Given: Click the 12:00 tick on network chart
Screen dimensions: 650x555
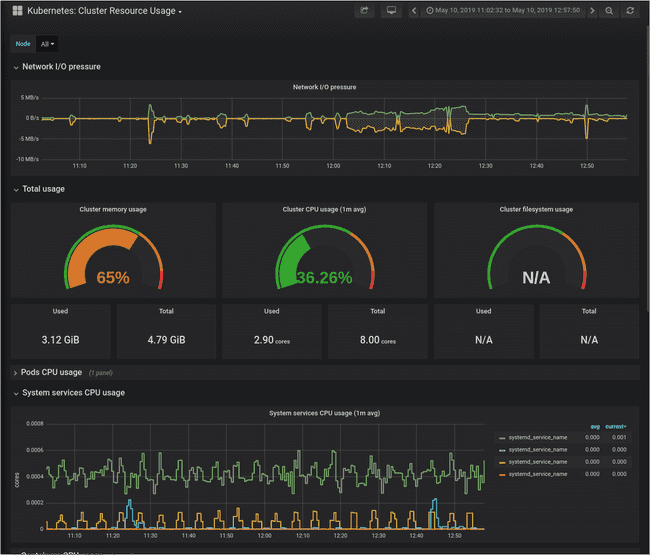Looking at the screenshot, I should pyautogui.click(x=333, y=166).
